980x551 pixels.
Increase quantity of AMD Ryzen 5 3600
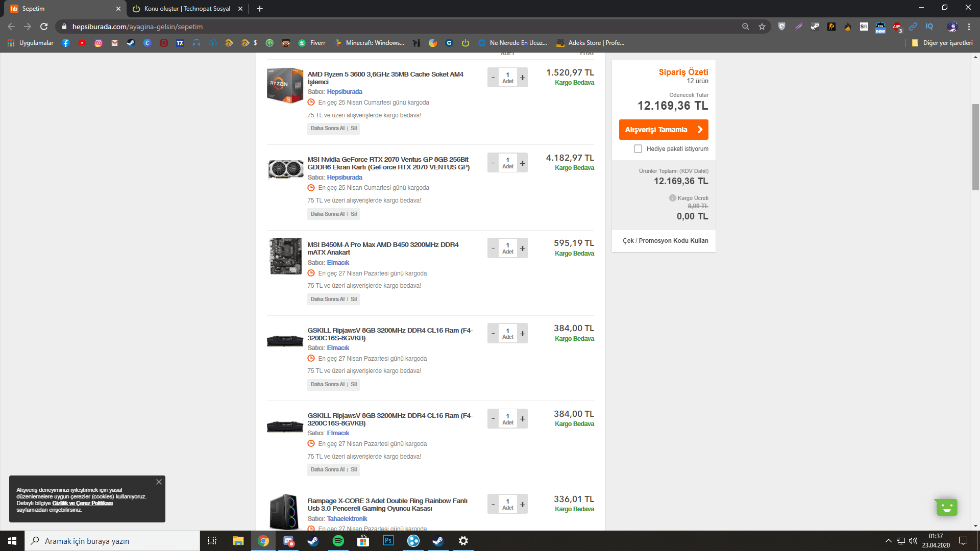(522, 78)
